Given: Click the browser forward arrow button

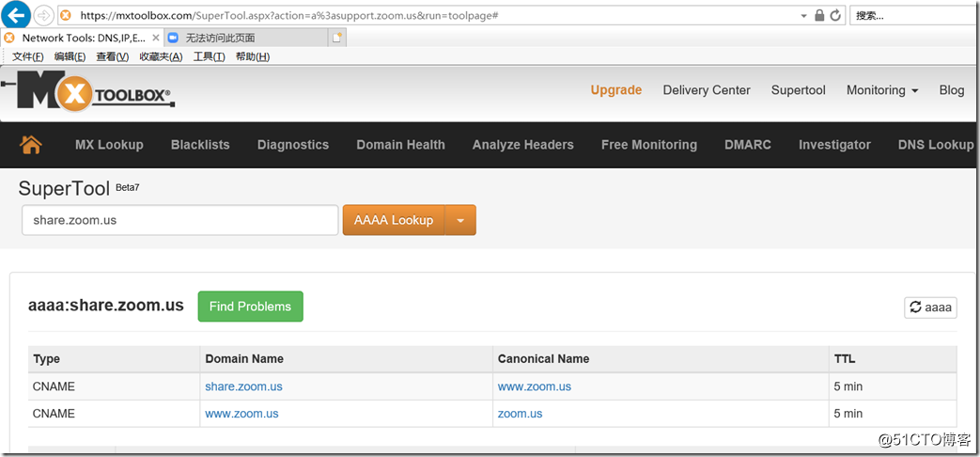Looking at the screenshot, I should click(x=43, y=14).
